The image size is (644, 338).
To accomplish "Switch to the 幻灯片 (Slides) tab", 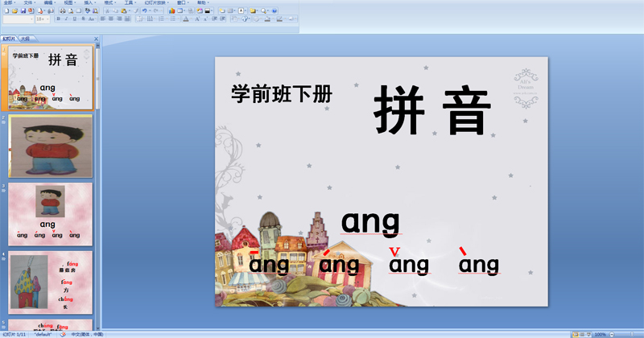I will (9, 39).
